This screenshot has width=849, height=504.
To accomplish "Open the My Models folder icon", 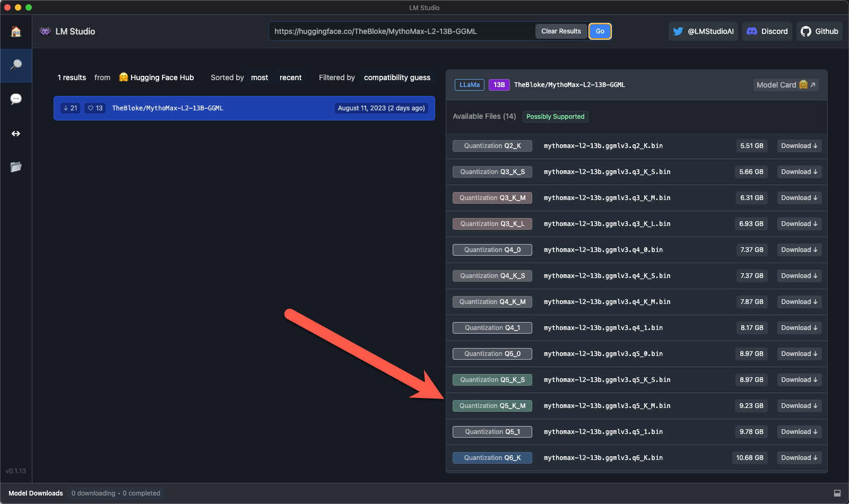I will pyautogui.click(x=16, y=167).
